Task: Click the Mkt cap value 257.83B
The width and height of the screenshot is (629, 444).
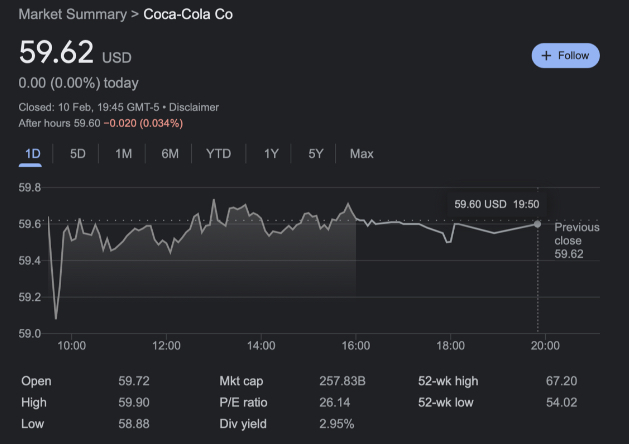Action: [x=342, y=381]
